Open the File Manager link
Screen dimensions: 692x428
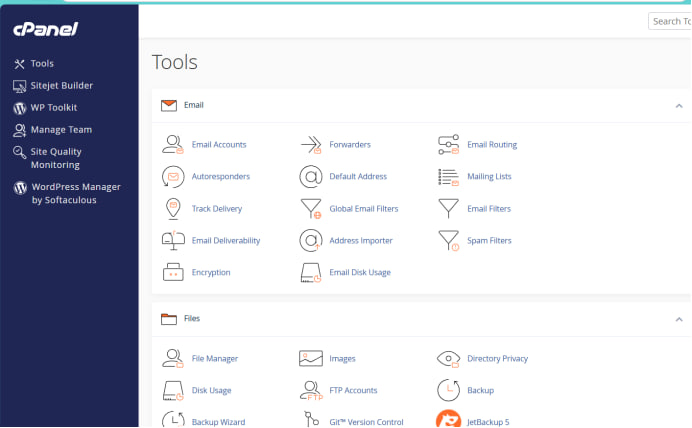coord(214,358)
